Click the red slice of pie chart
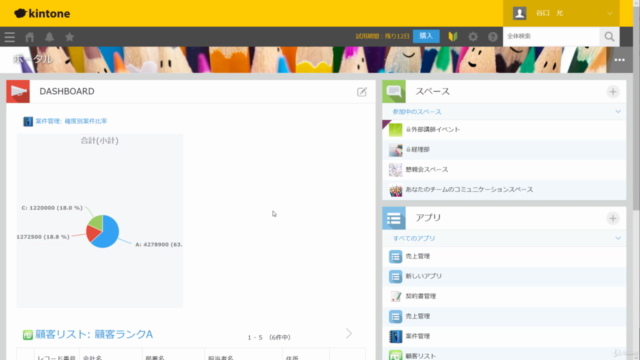640x360 pixels. (x=93, y=233)
